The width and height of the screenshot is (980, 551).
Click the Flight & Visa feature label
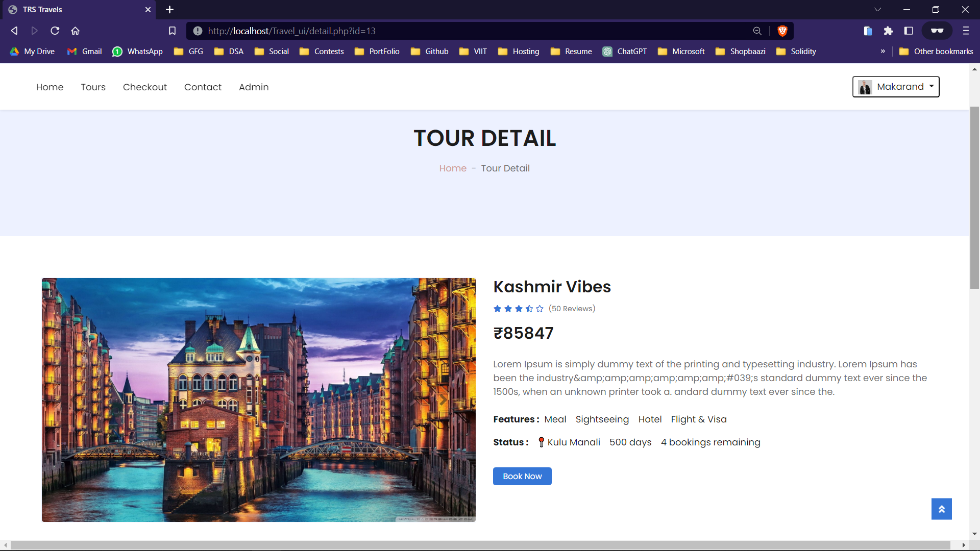pyautogui.click(x=699, y=419)
